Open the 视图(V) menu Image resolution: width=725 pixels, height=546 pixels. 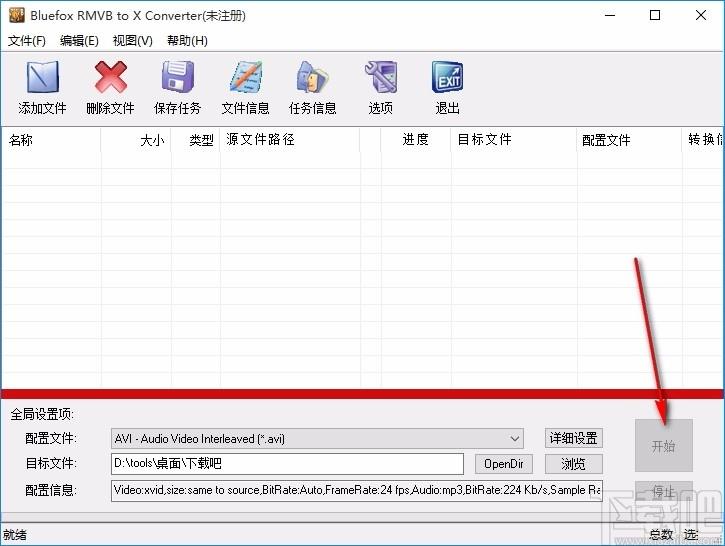133,41
